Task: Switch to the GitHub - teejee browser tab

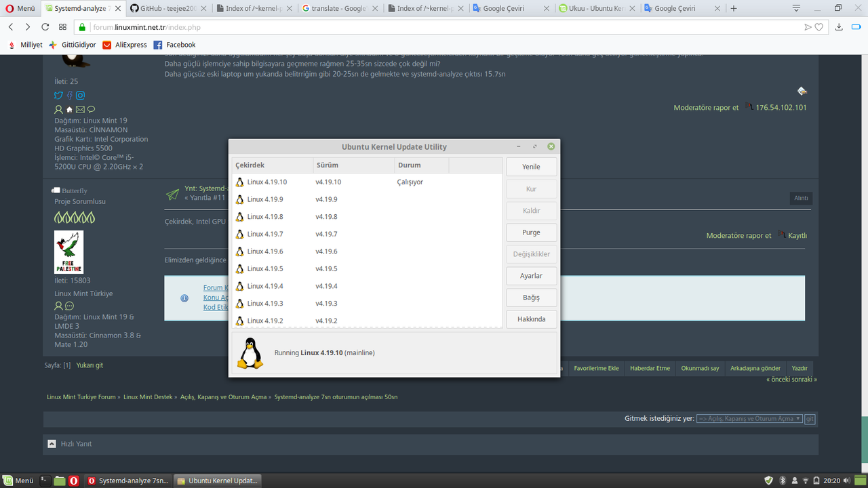Action: [169, 8]
